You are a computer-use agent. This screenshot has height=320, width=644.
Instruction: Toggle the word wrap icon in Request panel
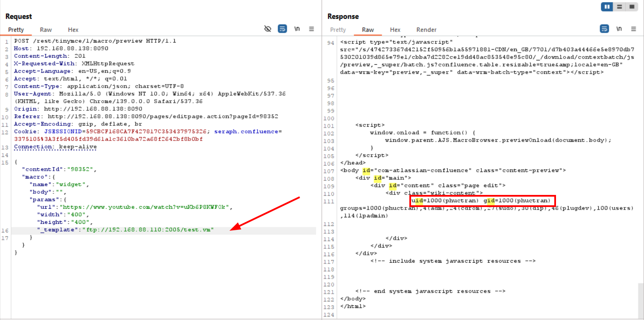[x=282, y=29]
